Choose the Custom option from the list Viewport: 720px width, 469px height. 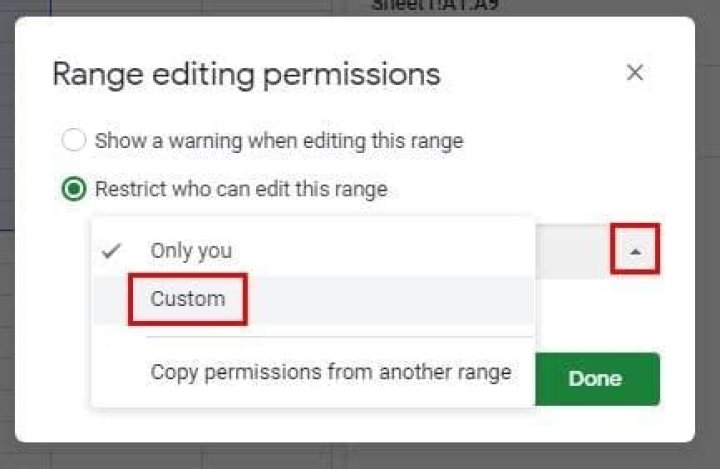(188, 298)
